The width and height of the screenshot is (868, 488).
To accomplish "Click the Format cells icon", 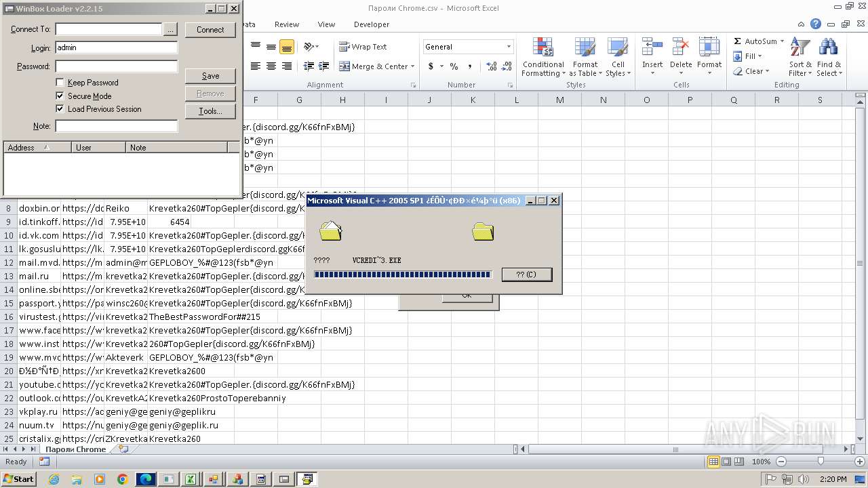I will pos(709,47).
